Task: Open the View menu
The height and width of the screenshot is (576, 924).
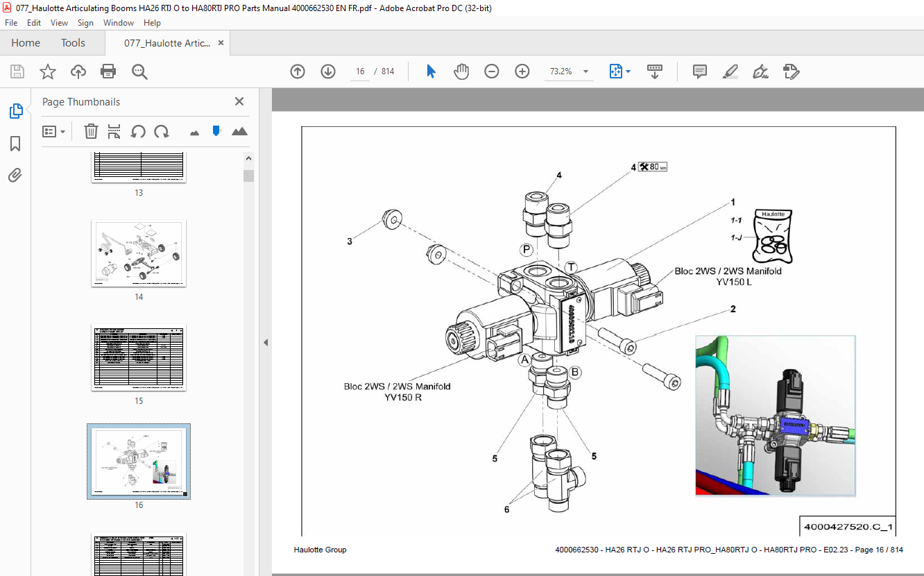Action: 60,23
